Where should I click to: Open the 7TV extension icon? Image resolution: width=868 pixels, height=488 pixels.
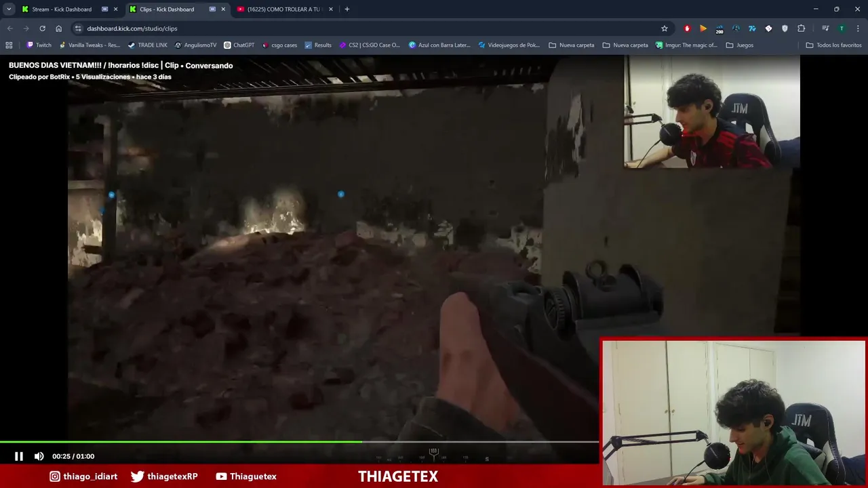click(752, 28)
